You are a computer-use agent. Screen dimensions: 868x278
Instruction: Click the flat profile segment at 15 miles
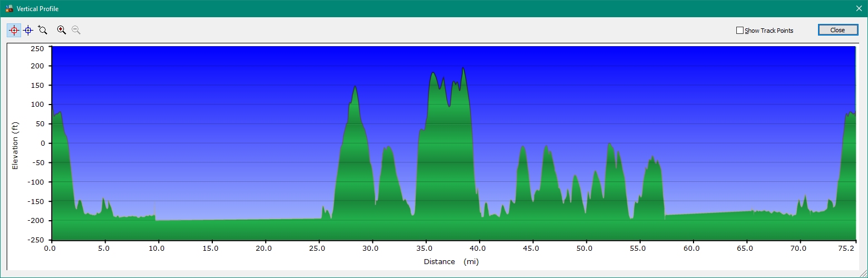coord(211,221)
